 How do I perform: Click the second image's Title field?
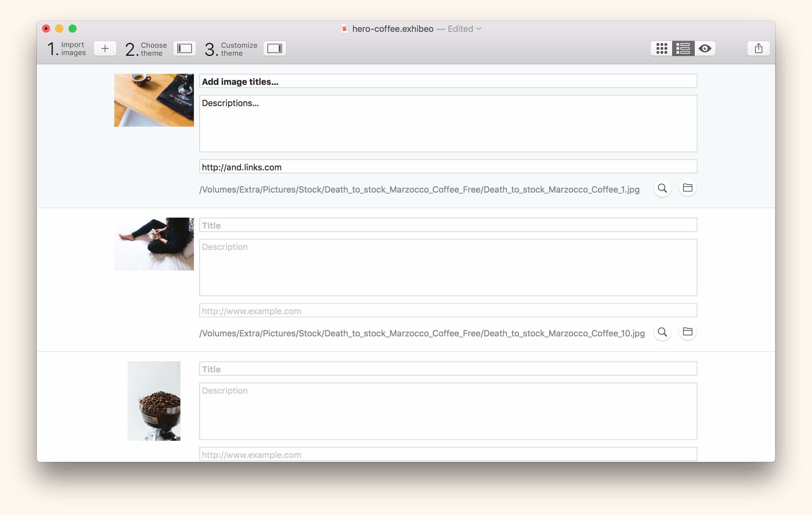click(448, 225)
